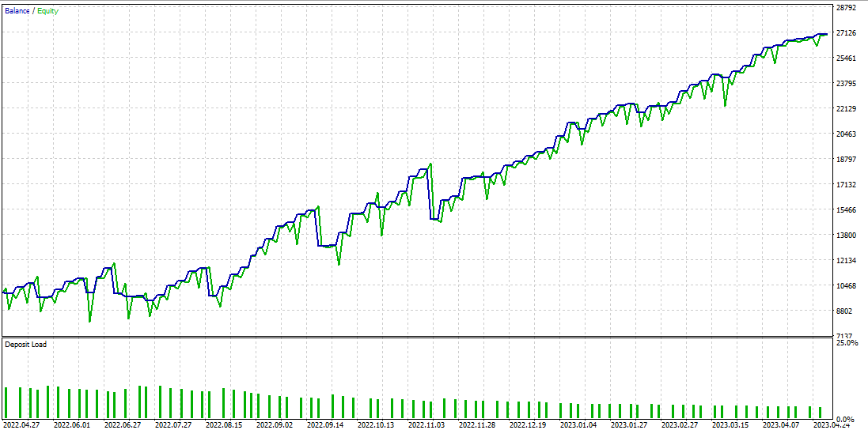Click the 2022.09.14 date label
Screen dimensions: 868x430
tap(325, 425)
